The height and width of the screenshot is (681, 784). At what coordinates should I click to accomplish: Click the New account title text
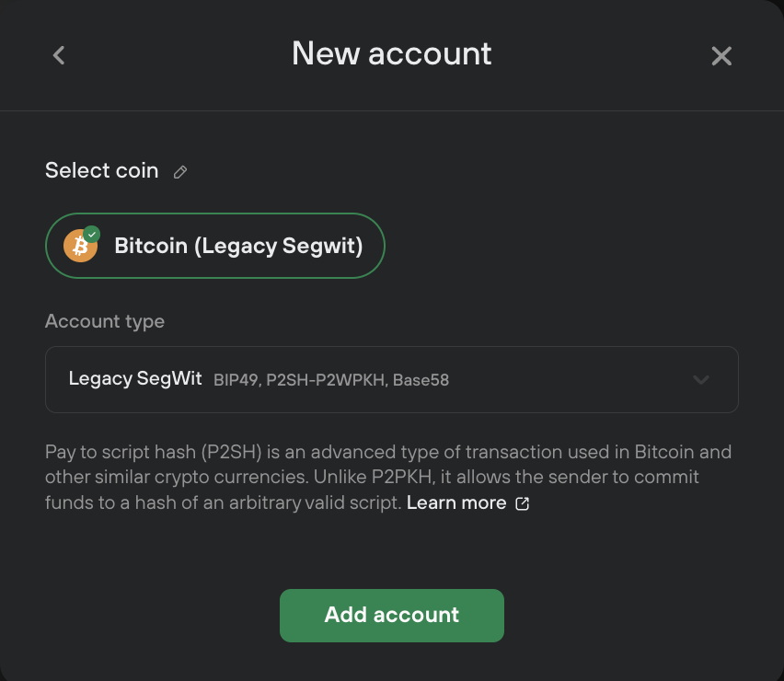pyautogui.click(x=391, y=53)
